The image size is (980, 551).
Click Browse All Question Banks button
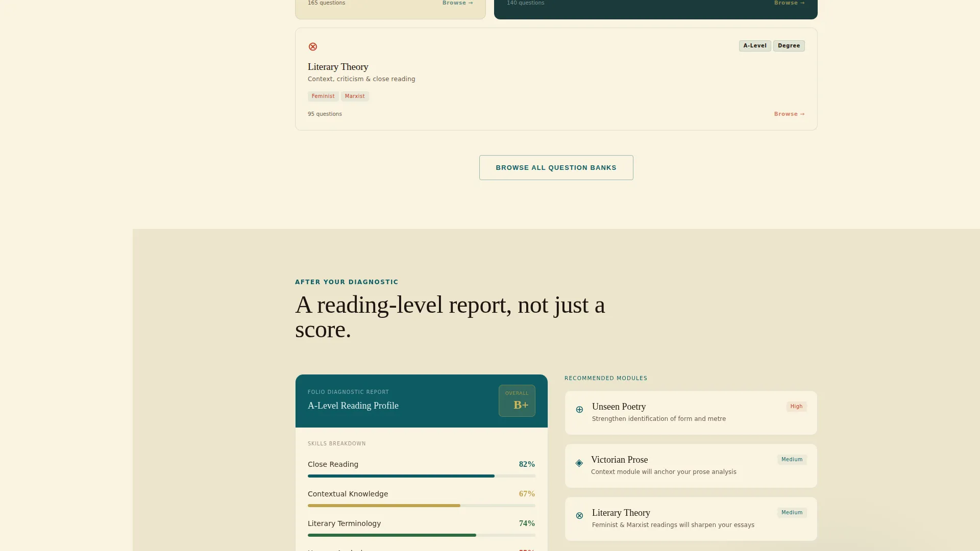(556, 167)
